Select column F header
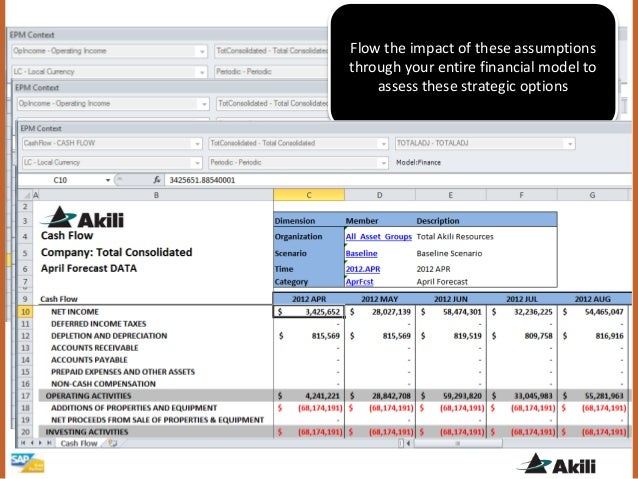This screenshot has height=479, width=638. coord(521,195)
